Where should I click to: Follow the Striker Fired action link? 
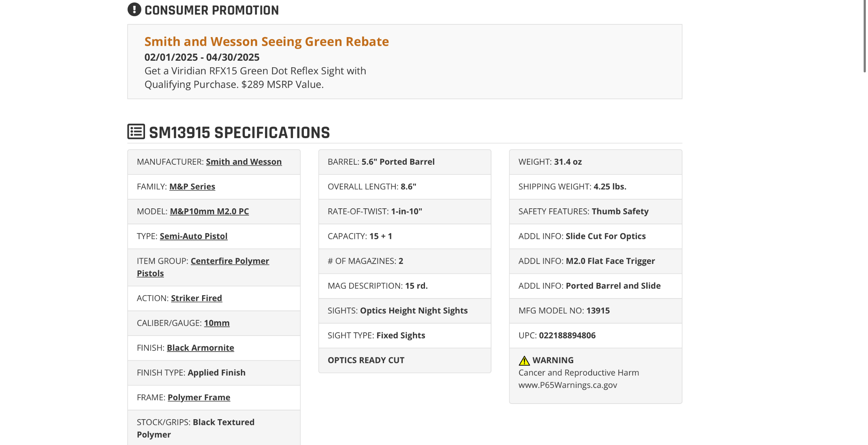point(197,298)
